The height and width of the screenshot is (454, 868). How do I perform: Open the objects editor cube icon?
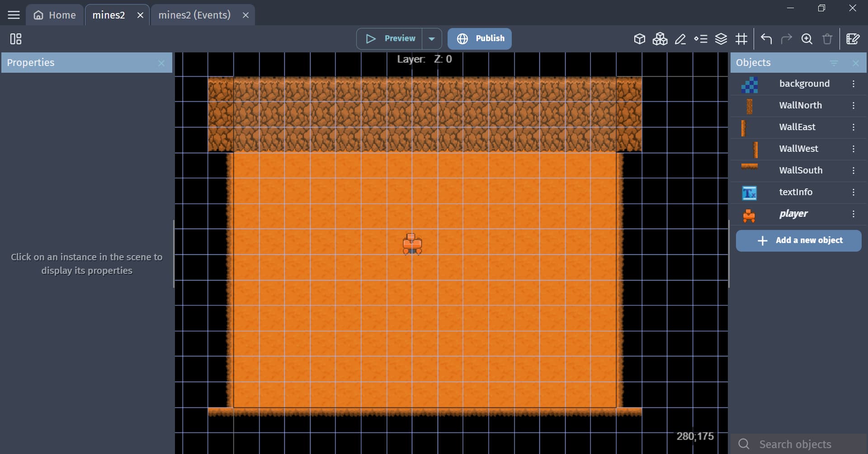click(639, 39)
